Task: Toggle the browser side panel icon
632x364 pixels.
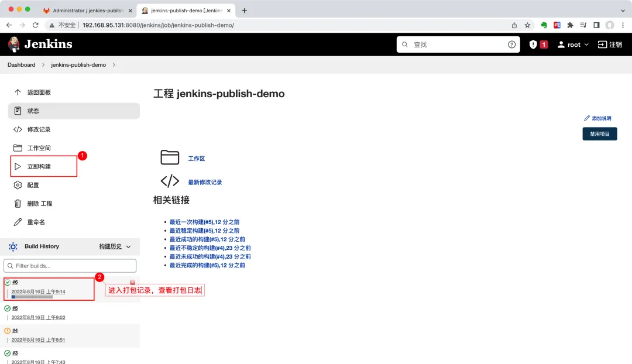Action: [x=596, y=25]
